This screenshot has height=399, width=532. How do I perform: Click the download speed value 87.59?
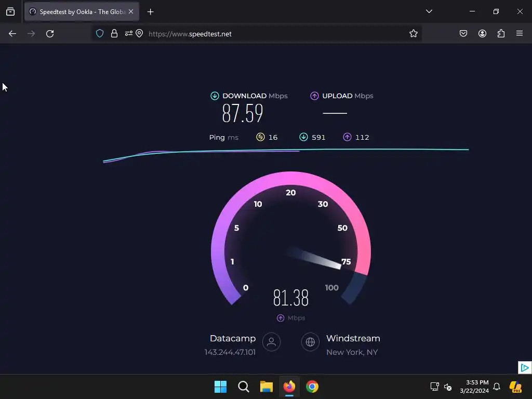click(243, 113)
